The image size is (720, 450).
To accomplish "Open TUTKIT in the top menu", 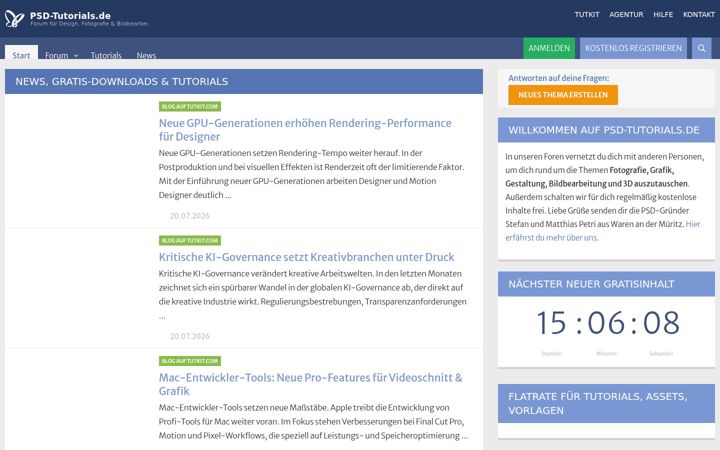I will click(587, 15).
